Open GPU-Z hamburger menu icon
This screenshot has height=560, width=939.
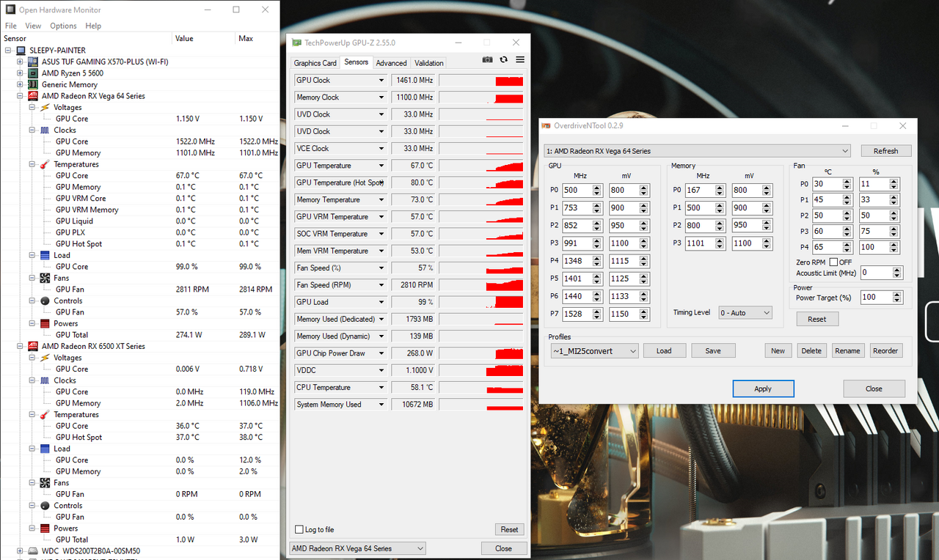pyautogui.click(x=519, y=60)
